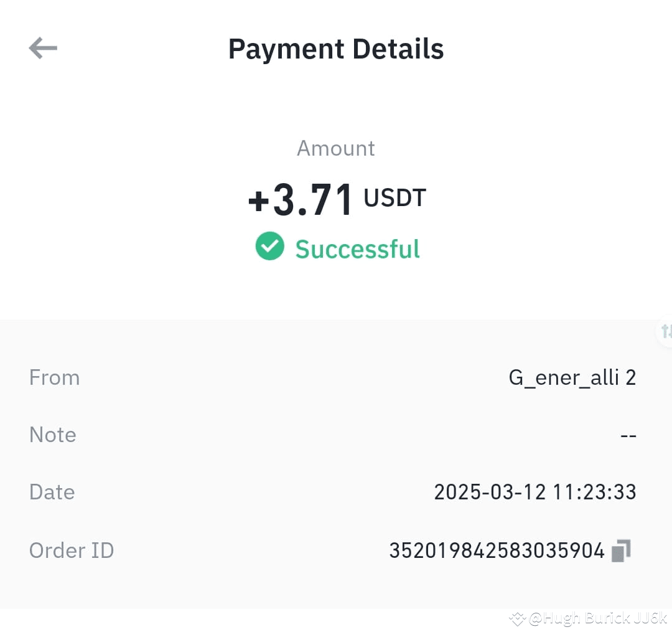The width and height of the screenshot is (672, 632).
Task: Tap the plus sign before the amount
Action: 258,201
